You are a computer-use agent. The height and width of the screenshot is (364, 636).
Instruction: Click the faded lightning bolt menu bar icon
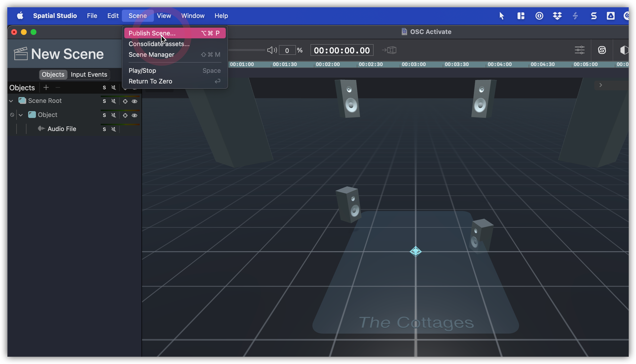click(x=575, y=16)
